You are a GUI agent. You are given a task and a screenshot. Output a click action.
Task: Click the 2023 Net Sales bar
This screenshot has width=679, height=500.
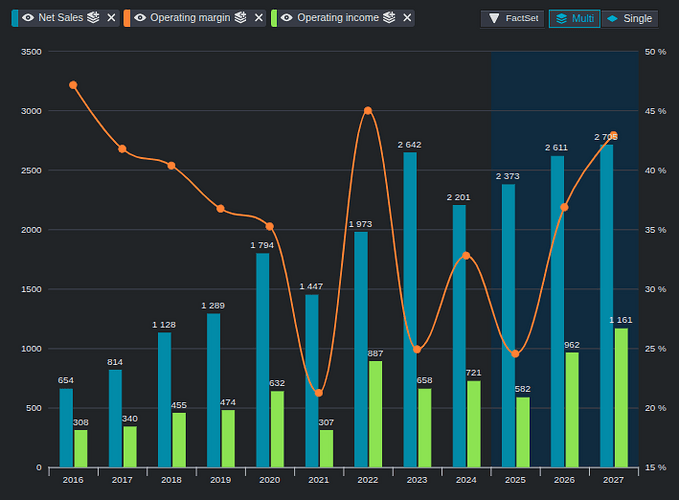click(410, 310)
